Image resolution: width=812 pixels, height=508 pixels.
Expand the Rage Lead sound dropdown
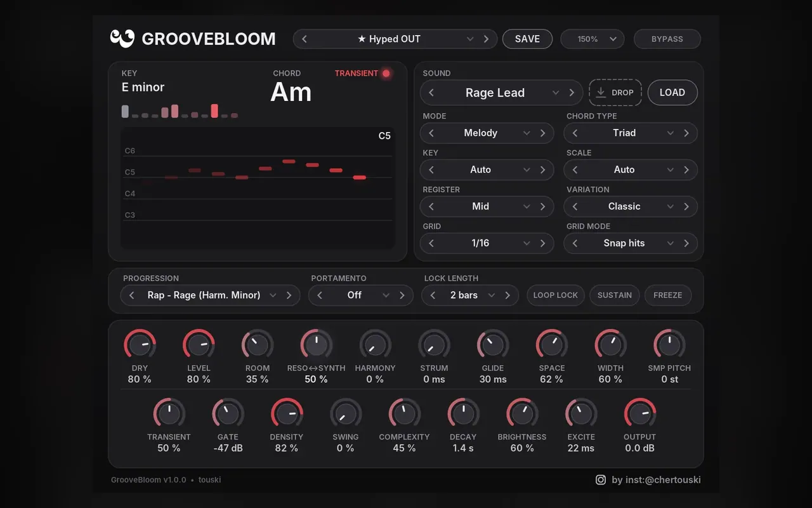point(556,93)
